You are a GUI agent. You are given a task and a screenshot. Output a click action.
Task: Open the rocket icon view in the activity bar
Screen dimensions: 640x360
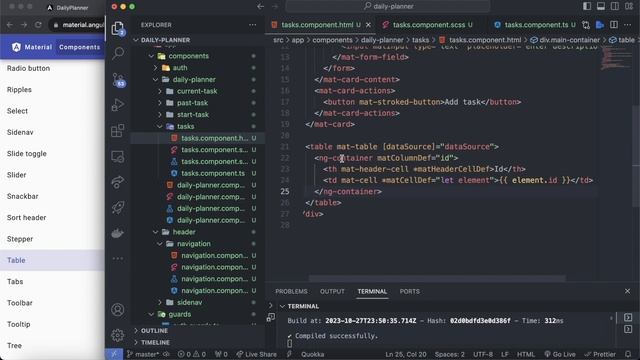(x=118, y=208)
